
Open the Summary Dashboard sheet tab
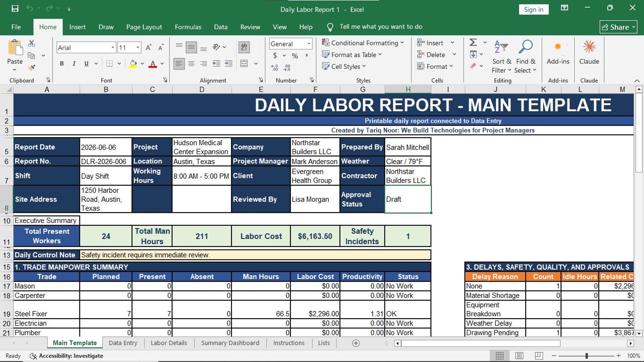[x=230, y=343]
